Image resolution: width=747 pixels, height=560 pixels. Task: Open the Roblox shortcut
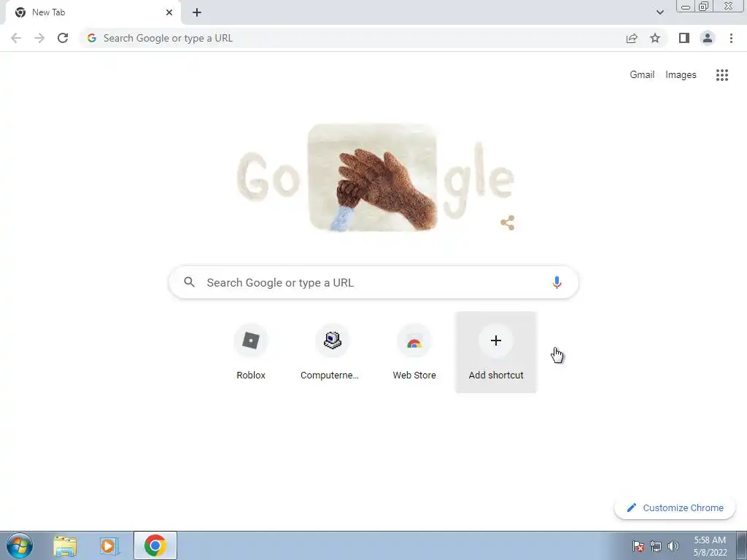pyautogui.click(x=251, y=352)
